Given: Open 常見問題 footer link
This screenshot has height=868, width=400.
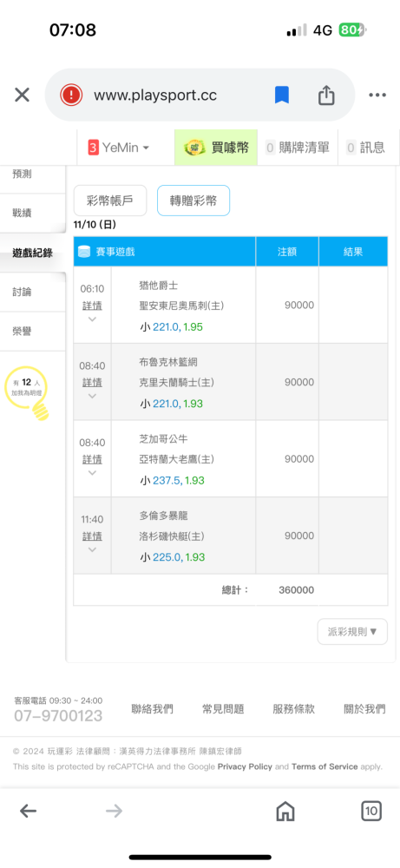Looking at the screenshot, I should point(223,709).
